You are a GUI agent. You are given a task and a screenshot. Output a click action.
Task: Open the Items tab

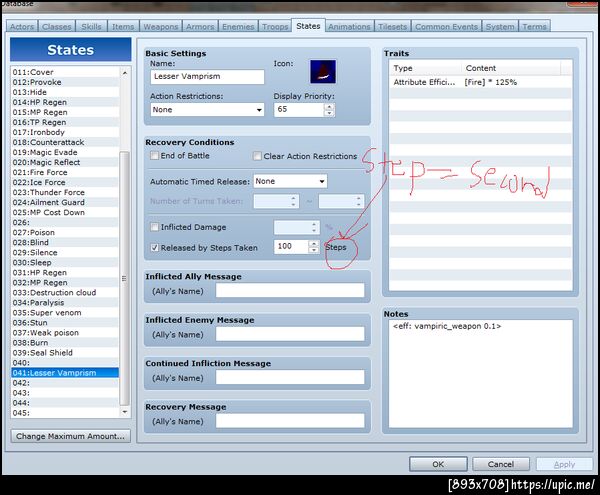[123, 26]
